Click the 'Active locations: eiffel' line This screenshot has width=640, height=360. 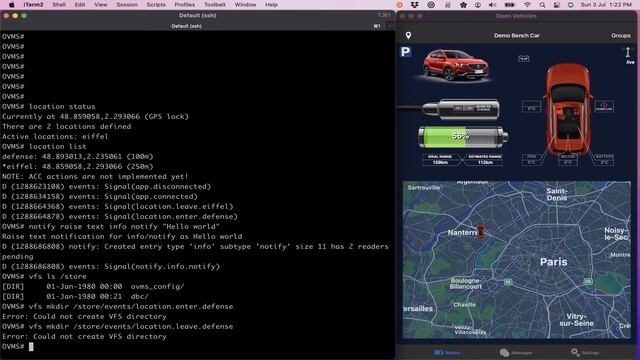click(55, 136)
